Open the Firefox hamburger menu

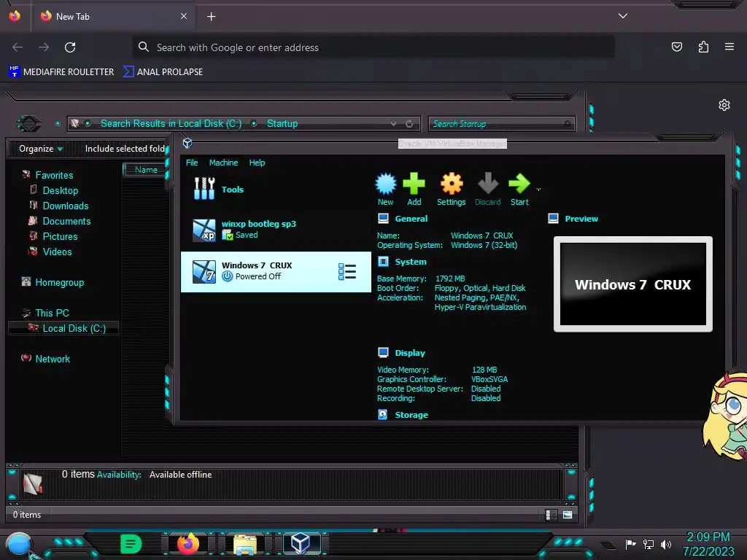pos(729,47)
